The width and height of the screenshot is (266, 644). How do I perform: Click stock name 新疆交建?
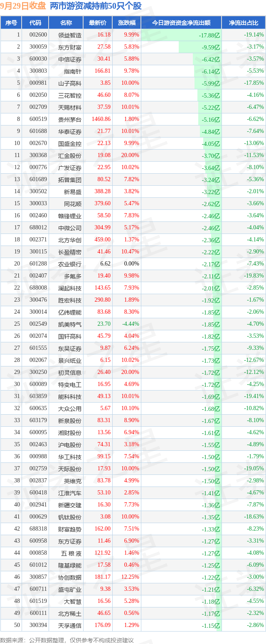point(70,505)
